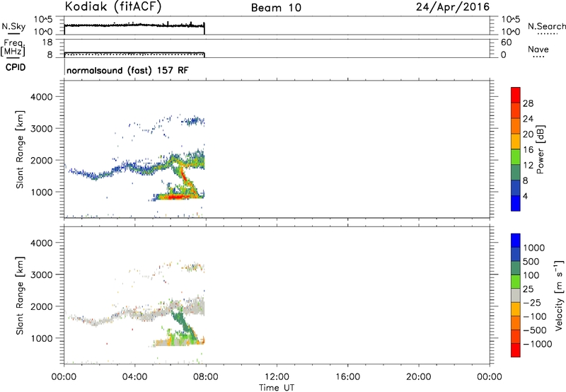This screenshot has height=392, width=566.
Task: Click the '16:00' time axis tick label
Action: pos(347,377)
